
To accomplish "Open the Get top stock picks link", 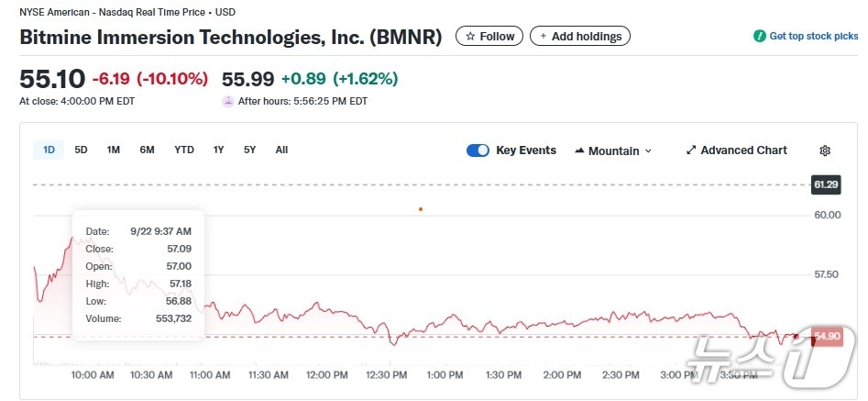I will 813,37.
